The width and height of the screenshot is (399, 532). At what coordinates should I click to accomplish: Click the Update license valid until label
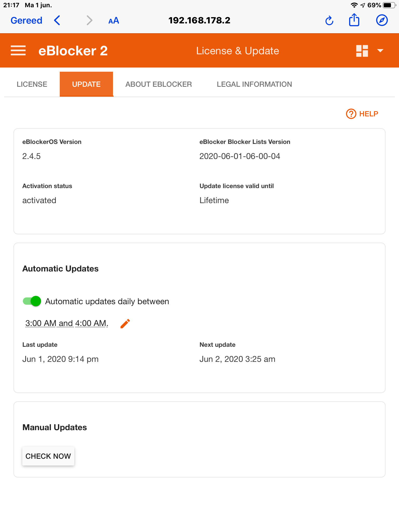point(237,186)
